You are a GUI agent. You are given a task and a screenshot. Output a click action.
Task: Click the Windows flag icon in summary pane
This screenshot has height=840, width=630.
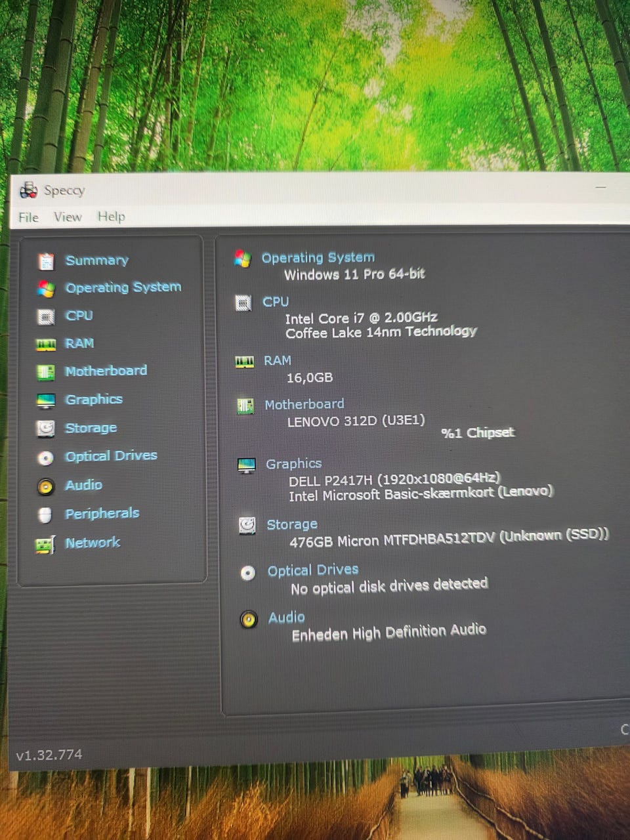tap(243, 259)
